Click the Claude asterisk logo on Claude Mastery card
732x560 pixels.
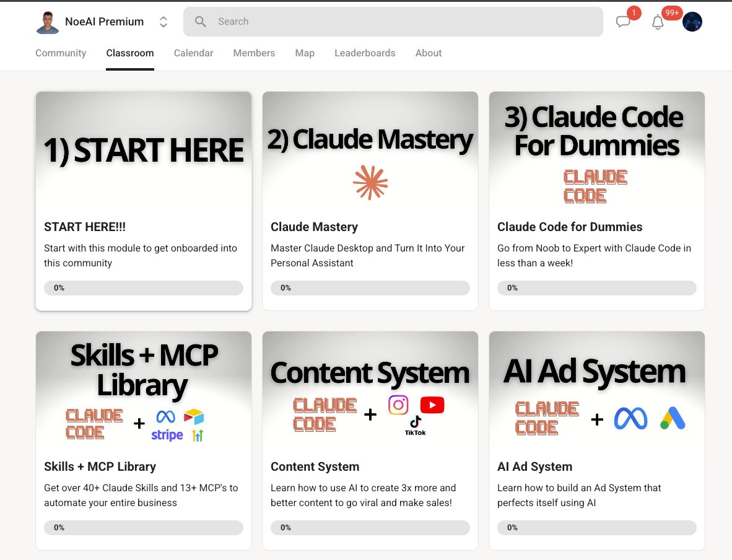(x=370, y=182)
